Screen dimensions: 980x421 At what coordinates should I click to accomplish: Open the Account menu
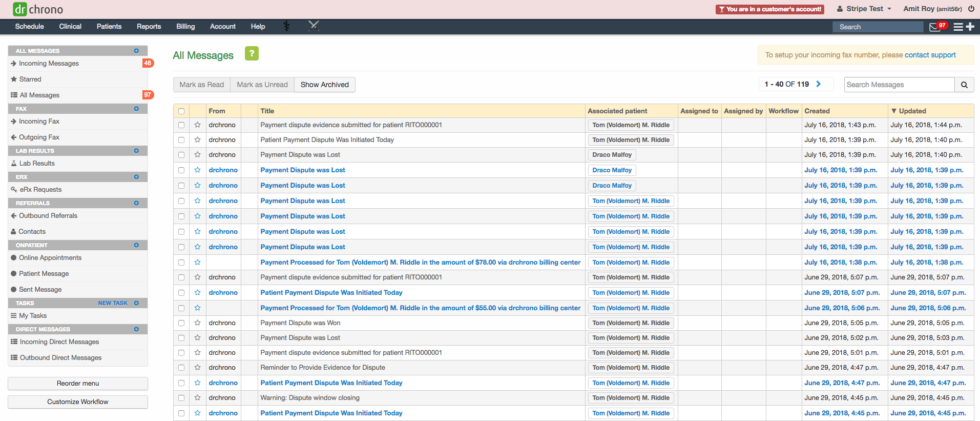(x=223, y=26)
